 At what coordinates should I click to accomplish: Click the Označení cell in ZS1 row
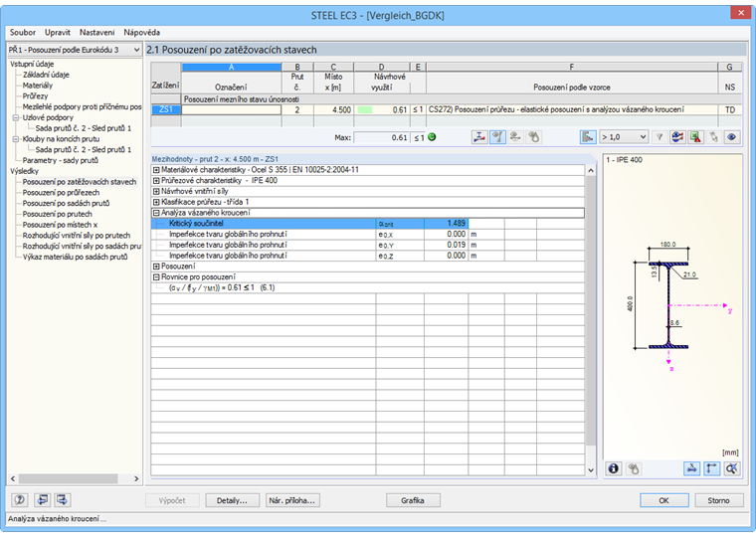point(231,110)
